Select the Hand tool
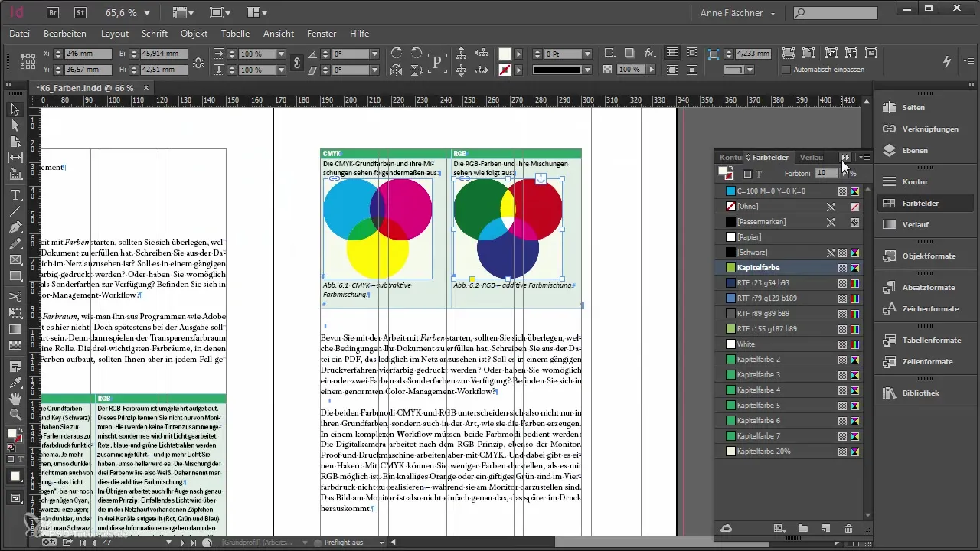 [x=15, y=398]
